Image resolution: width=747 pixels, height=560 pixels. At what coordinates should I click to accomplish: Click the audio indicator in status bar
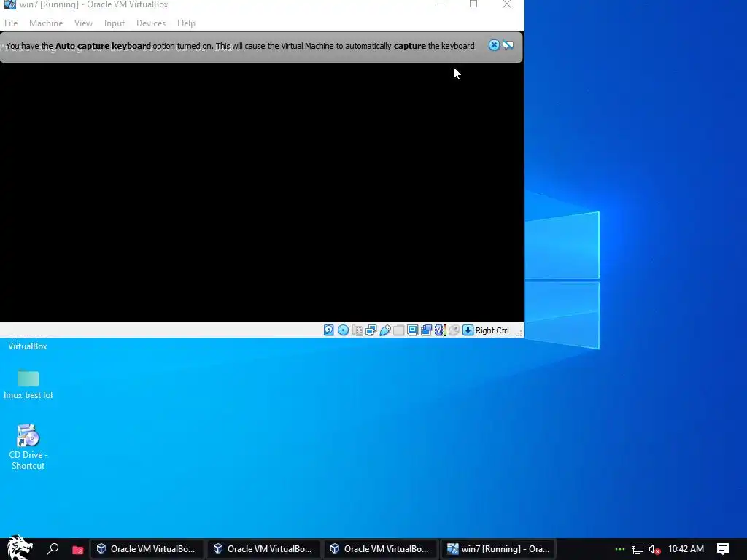point(357,330)
